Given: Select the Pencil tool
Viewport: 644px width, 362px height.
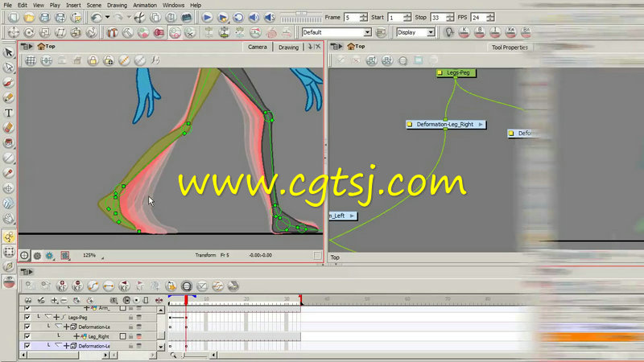Looking at the screenshot, I should (x=9, y=97).
